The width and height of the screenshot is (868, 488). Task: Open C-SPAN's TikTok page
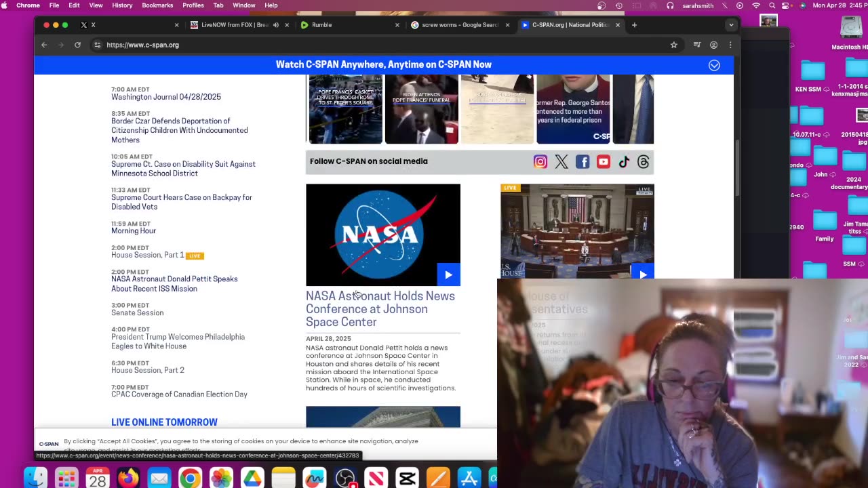(624, 162)
